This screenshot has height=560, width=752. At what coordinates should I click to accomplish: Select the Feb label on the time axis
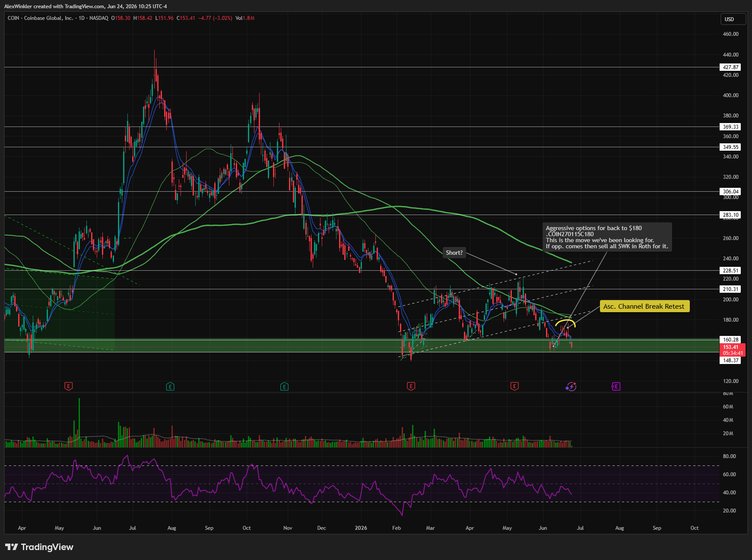coord(397,528)
